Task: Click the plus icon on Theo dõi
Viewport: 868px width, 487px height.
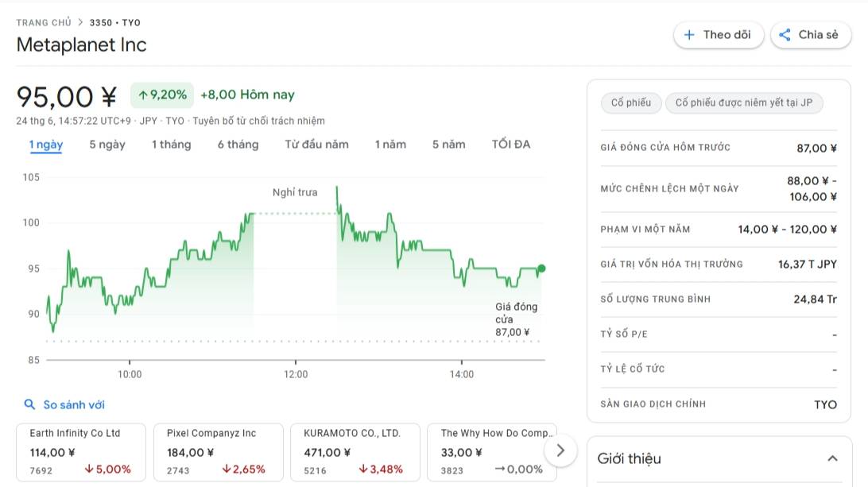Action: [x=689, y=35]
